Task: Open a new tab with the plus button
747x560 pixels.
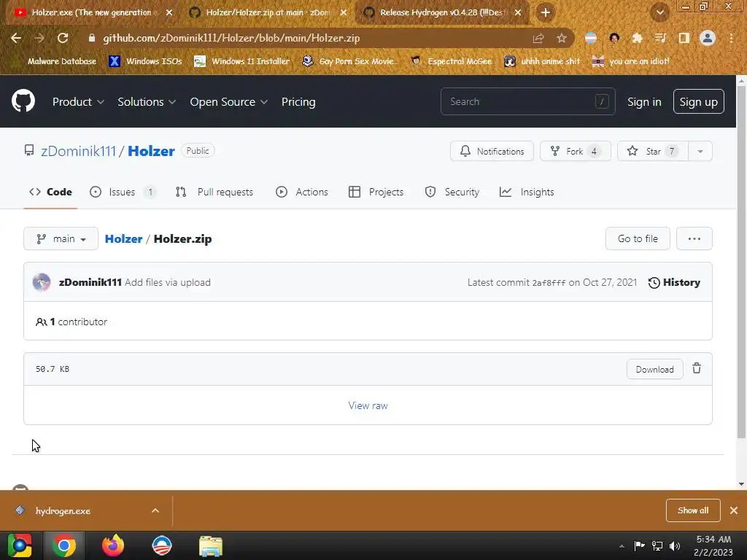Action: click(x=546, y=12)
